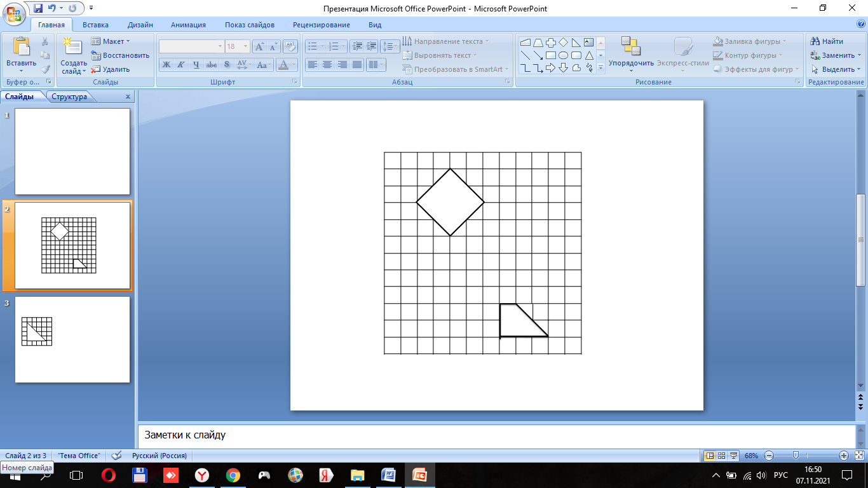Viewport: 868px width, 488px height.
Task: Select the isosceles triangle shape
Action: click(588, 55)
